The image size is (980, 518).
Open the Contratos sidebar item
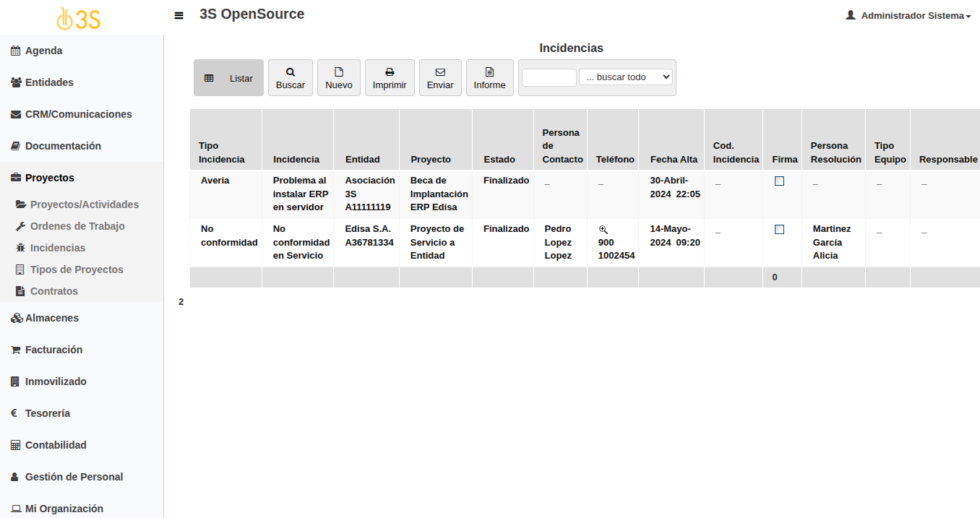coord(53,291)
